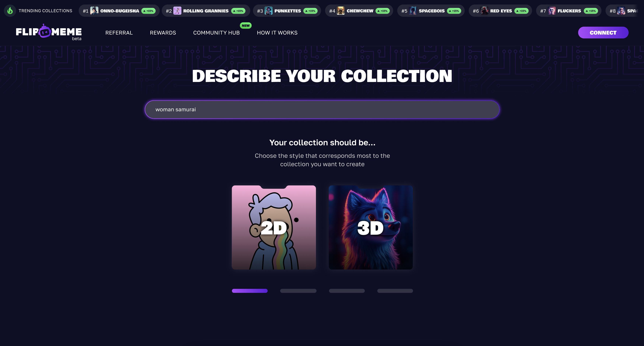The image size is (644, 346).
Task: Open the Rolling Grannies collection avatar
Action: (177, 11)
